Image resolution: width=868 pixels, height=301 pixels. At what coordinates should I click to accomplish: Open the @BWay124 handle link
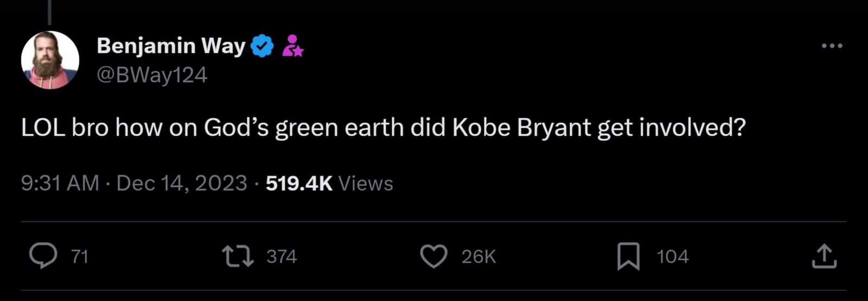(x=152, y=75)
